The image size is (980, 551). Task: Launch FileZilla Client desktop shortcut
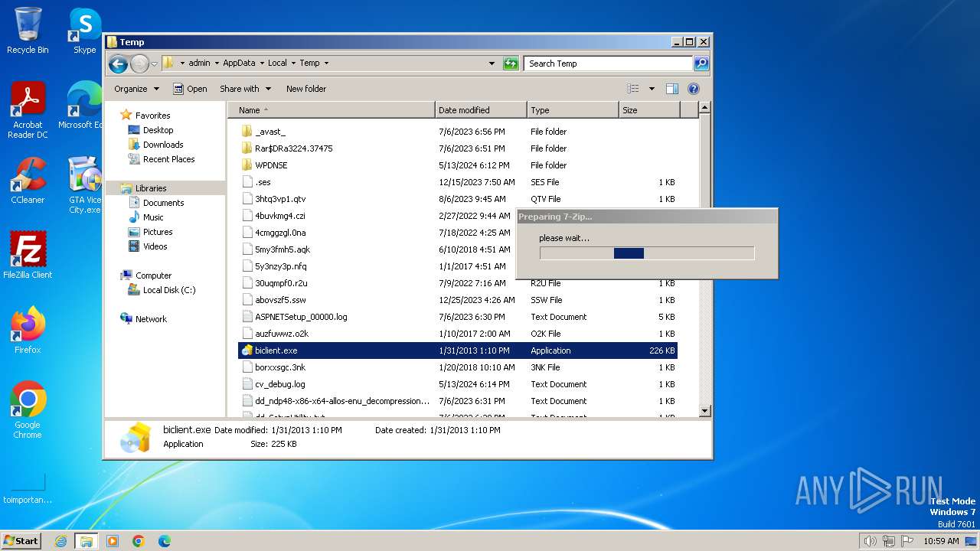28,256
